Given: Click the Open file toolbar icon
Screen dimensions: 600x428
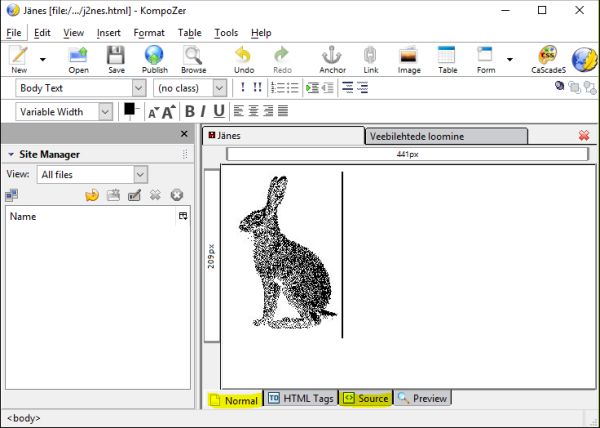Looking at the screenshot, I should tap(78, 59).
